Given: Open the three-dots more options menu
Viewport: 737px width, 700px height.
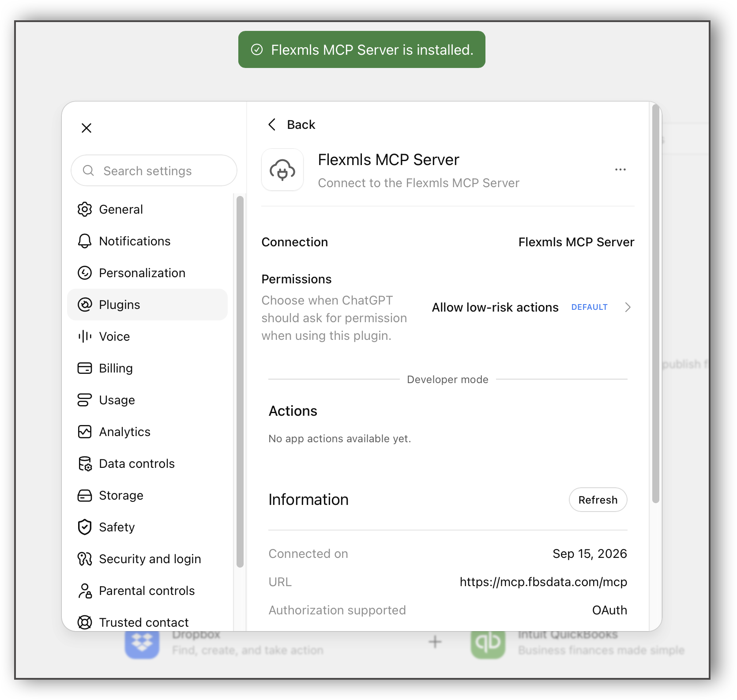Looking at the screenshot, I should coord(620,169).
